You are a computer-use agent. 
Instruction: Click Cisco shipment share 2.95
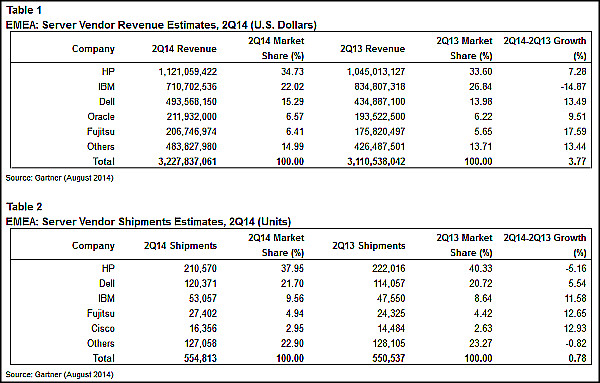[295, 328]
